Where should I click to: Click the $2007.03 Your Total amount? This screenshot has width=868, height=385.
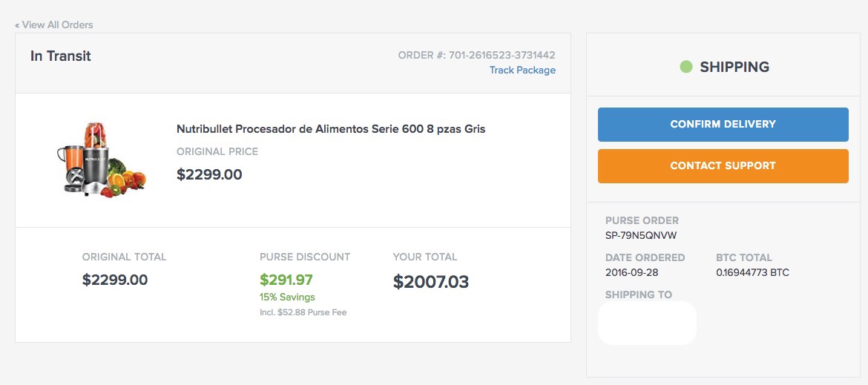(x=431, y=282)
